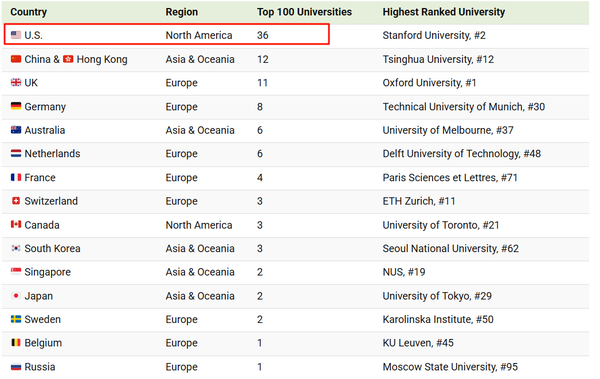600x379 pixels.
Task: Click the Netherlands country name
Action: pyautogui.click(x=52, y=154)
